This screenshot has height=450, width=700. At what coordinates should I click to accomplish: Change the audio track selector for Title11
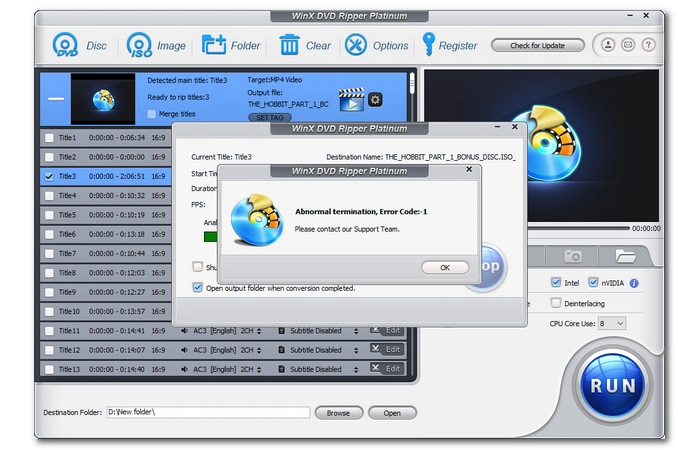pos(259,331)
